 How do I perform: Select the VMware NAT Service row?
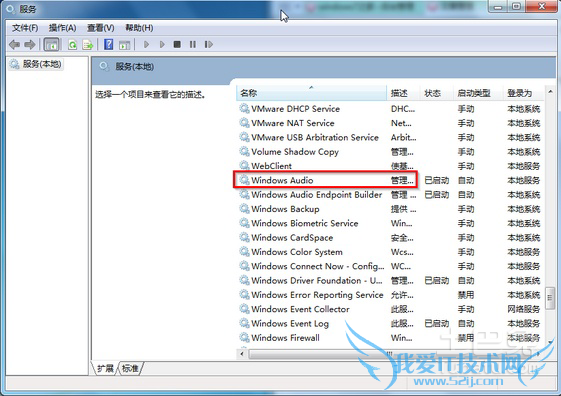pos(390,123)
